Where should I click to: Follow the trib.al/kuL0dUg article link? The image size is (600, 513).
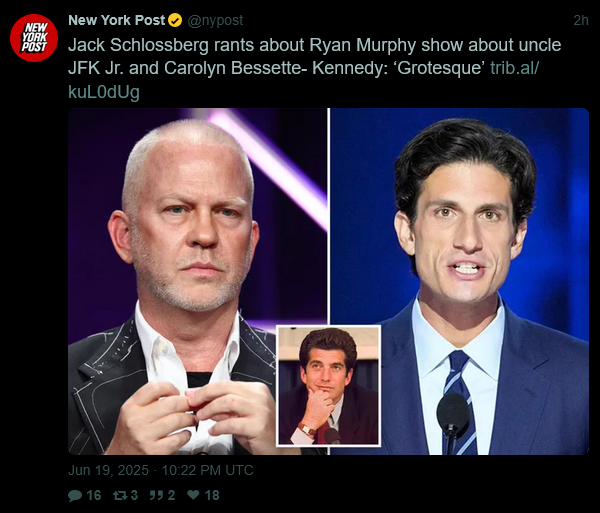(x=303, y=80)
